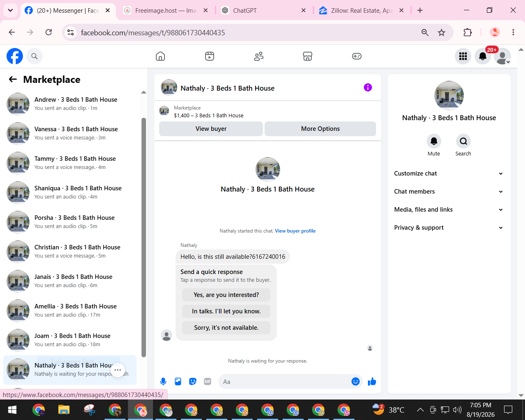The height and width of the screenshot is (420, 525).
Task: Open a new browser tab
Action: coord(420,10)
